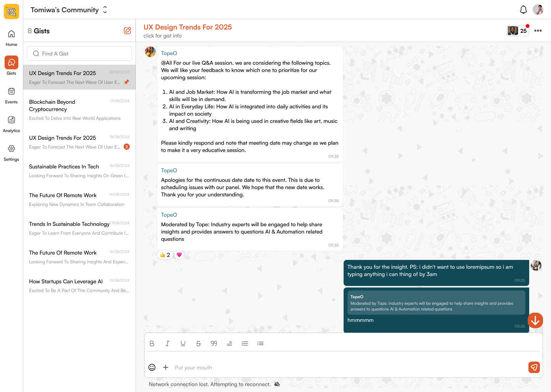Toggle bold formatting in the message toolbar
The image size is (551, 392).
pos(152,343)
